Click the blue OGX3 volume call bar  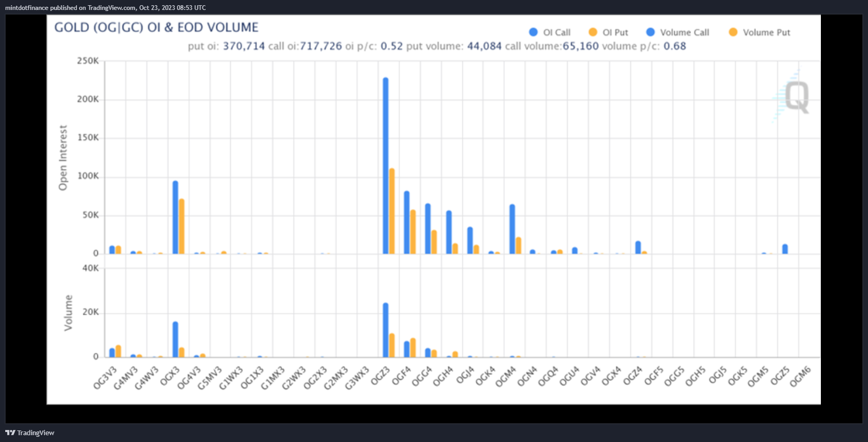175,340
